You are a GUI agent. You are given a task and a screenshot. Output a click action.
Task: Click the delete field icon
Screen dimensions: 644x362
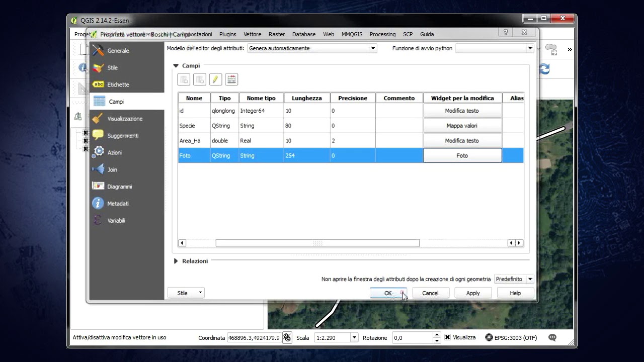pyautogui.click(x=200, y=79)
